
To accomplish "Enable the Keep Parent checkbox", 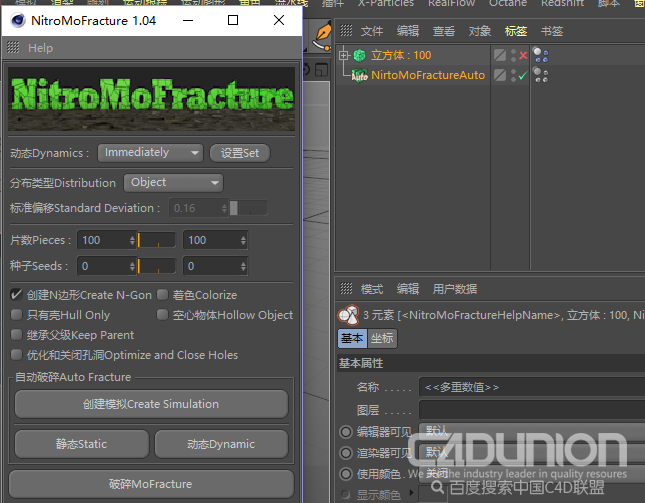I will pos(16,335).
